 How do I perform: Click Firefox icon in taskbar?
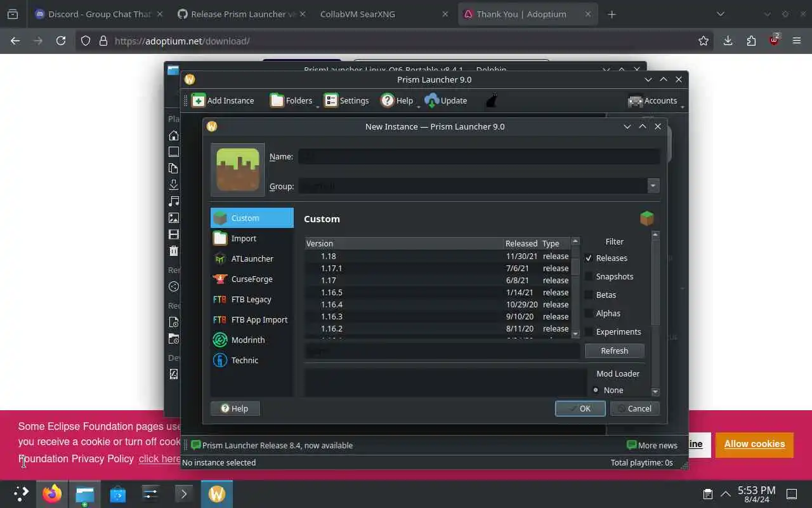coord(52,493)
